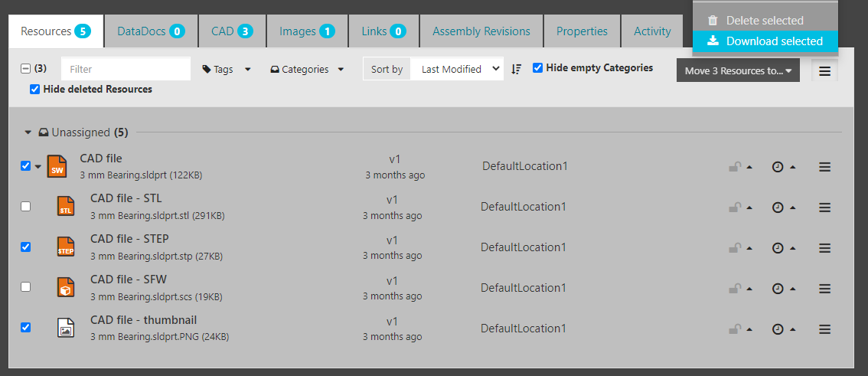Open version history clock on thumbnail row
Viewport: 868px width, 376px height.
coord(778,329)
